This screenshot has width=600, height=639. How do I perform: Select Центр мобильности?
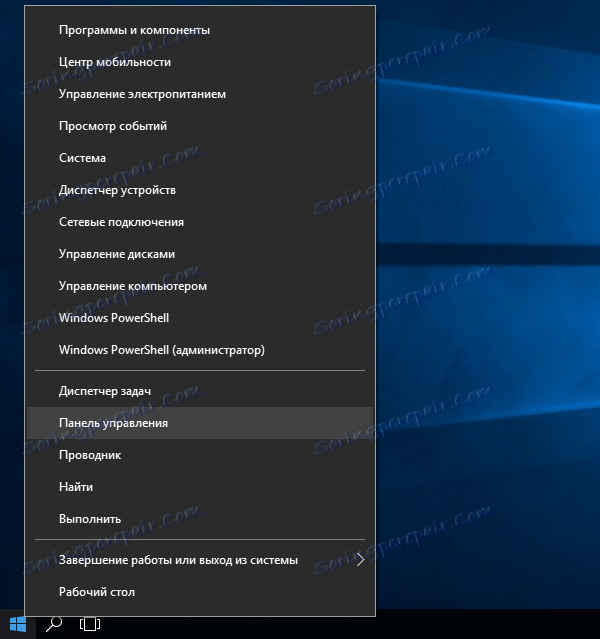200,62
